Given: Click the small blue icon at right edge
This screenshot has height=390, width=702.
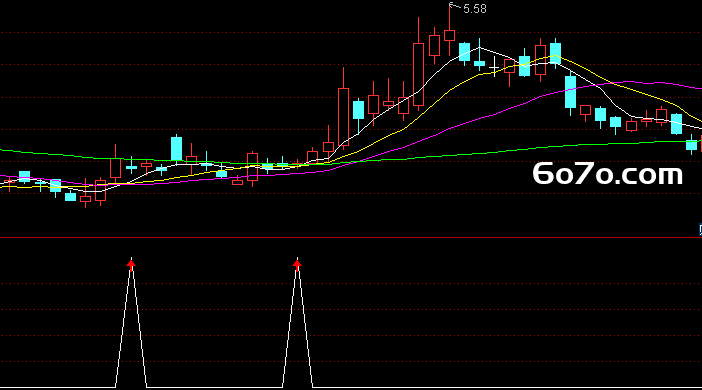Looking at the screenshot, I should (x=700, y=230).
